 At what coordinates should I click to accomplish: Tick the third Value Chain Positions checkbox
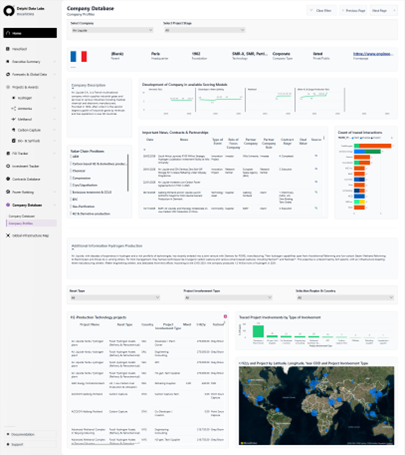71,171
